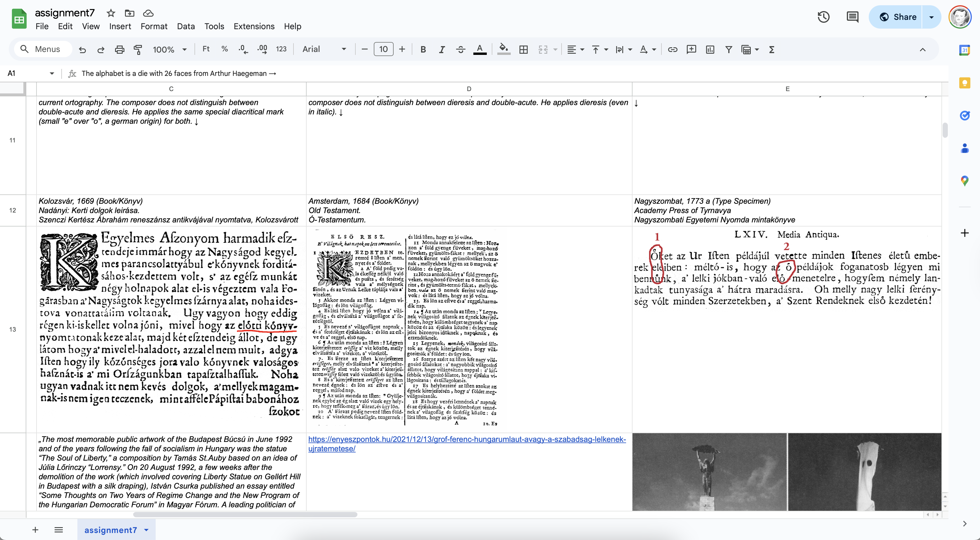Open assignment7 sheet tab dropdown arrow

tap(147, 530)
